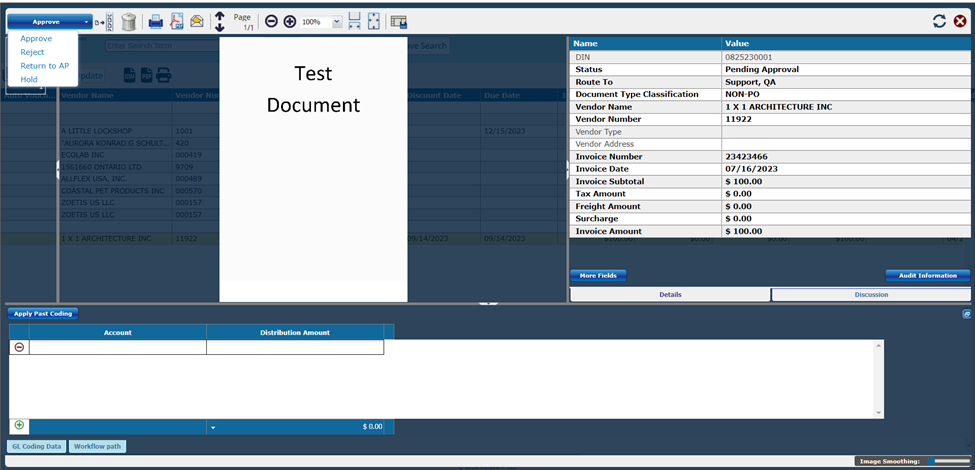Export the document using the PDF icon
975x470 pixels.
click(x=176, y=21)
